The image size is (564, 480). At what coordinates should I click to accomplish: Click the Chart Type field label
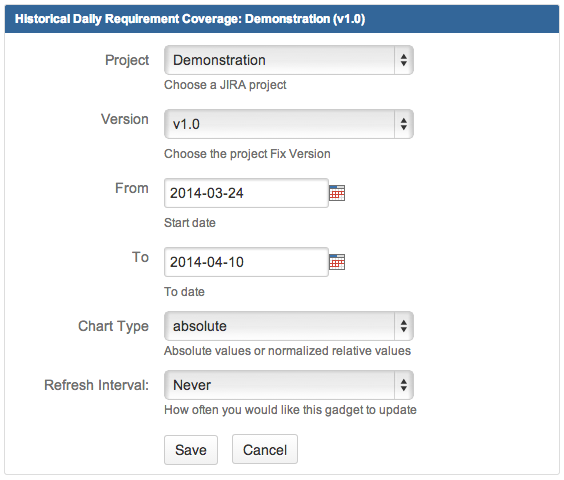(x=113, y=326)
